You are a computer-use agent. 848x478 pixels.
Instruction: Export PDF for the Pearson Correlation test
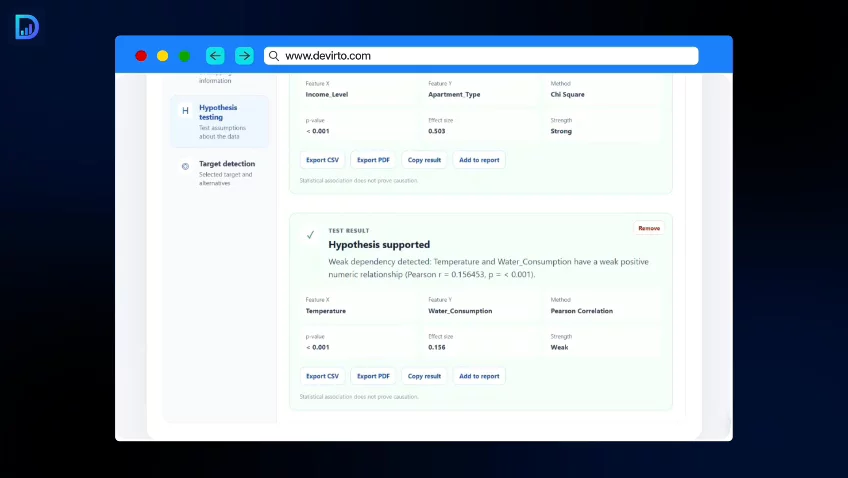click(x=373, y=376)
